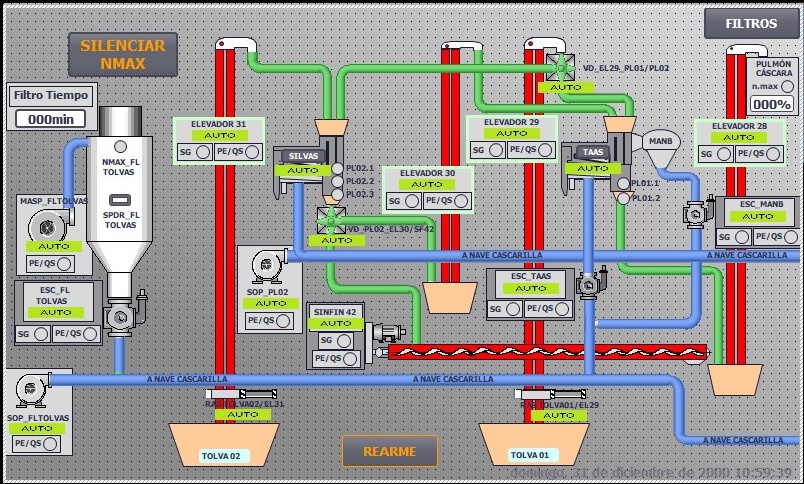This screenshot has height=484, width=804.
Task: Click the date and time display
Action: coord(651,473)
